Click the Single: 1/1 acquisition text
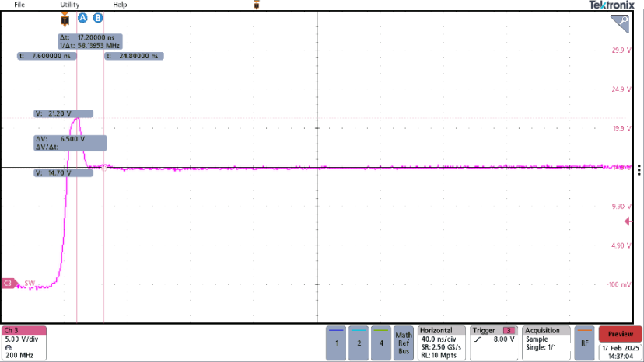 [541, 347]
